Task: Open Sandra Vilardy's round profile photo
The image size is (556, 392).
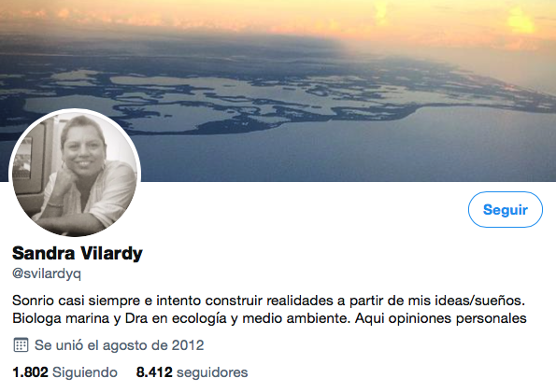Action: point(75,174)
